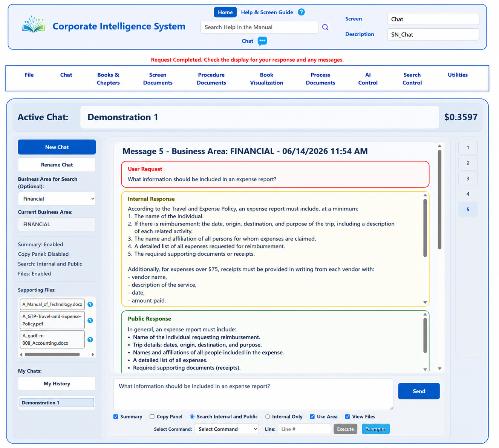Enable the Copy Panel checkbox
This screenshot has height=448, width=499.
coord(152,417)
